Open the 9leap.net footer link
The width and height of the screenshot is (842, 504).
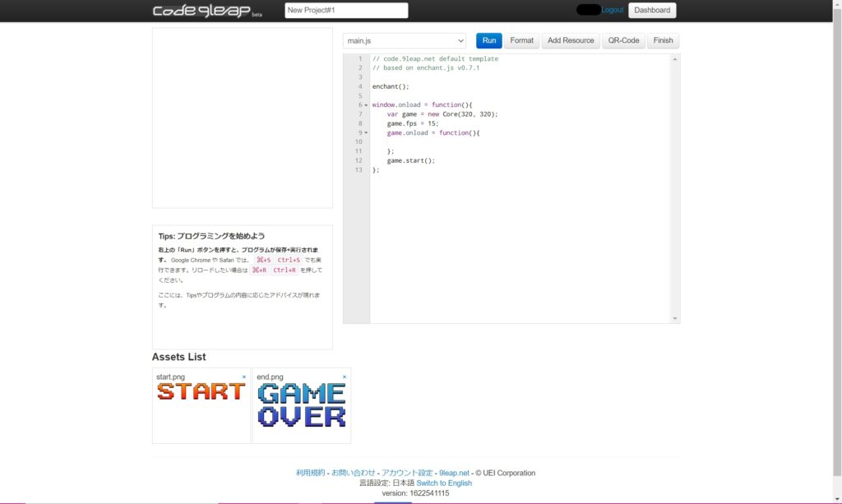tap(454, 473)
